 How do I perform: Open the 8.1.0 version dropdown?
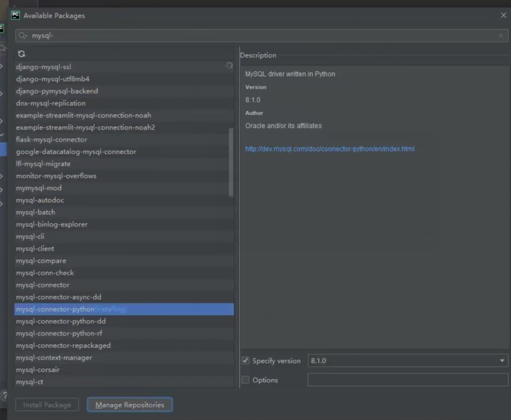pos(502,361)
